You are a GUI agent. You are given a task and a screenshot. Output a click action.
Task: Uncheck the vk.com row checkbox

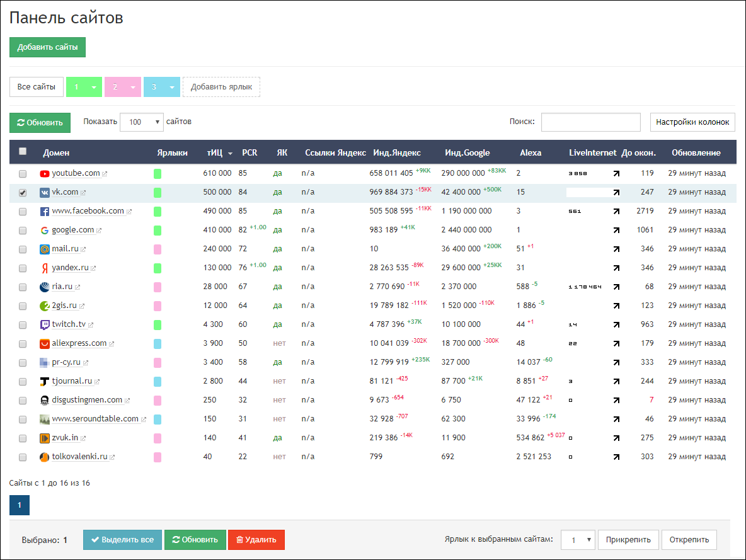click(23, 193)
